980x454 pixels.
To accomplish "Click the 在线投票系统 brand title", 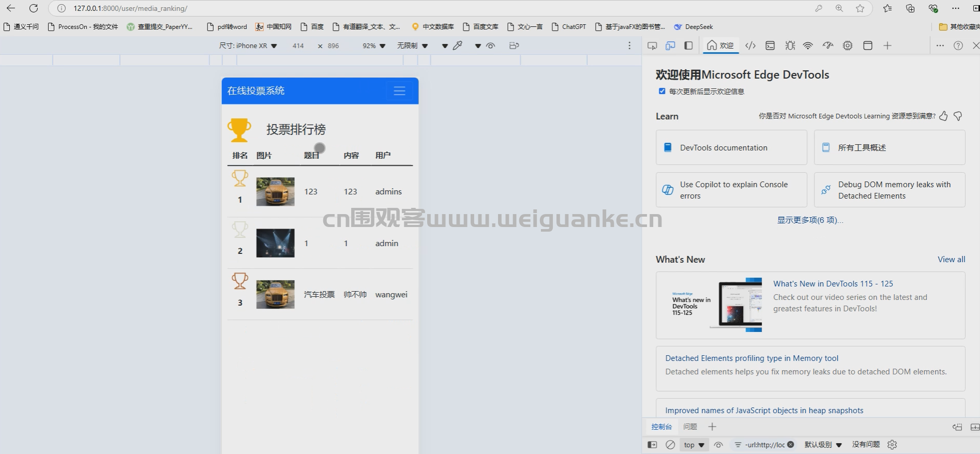I will [x=256, y=90].
